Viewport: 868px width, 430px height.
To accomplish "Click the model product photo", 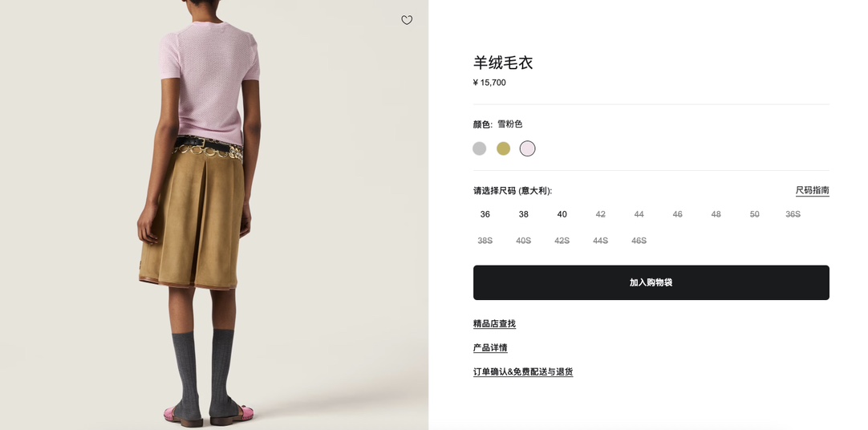I will point(214,215).
